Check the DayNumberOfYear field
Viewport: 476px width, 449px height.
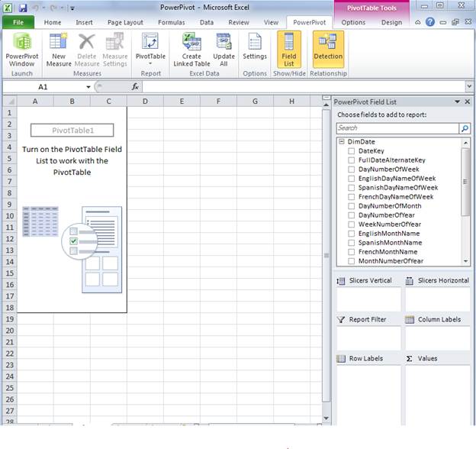[x=351, y=215]
